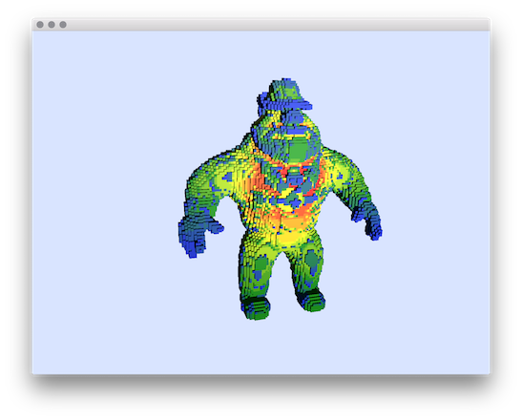
Task: Click the third gray window control button
Action: [63, 25]
